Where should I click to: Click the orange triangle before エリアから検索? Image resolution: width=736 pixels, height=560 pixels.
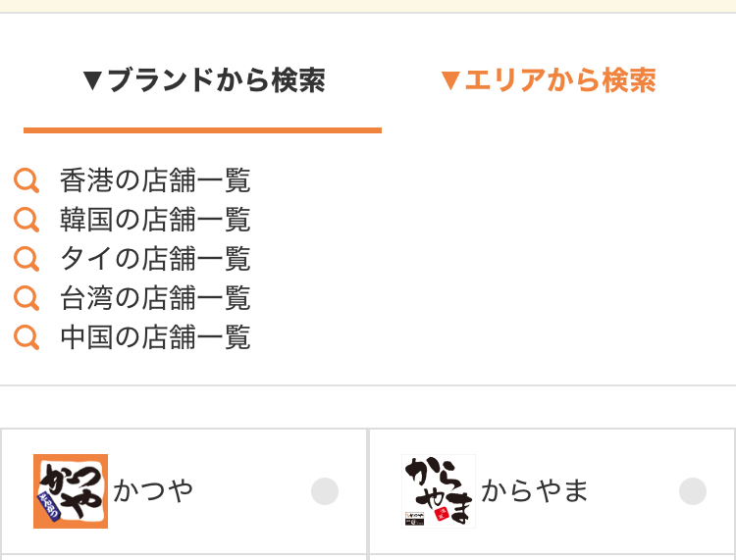click(x=450, y=81)
